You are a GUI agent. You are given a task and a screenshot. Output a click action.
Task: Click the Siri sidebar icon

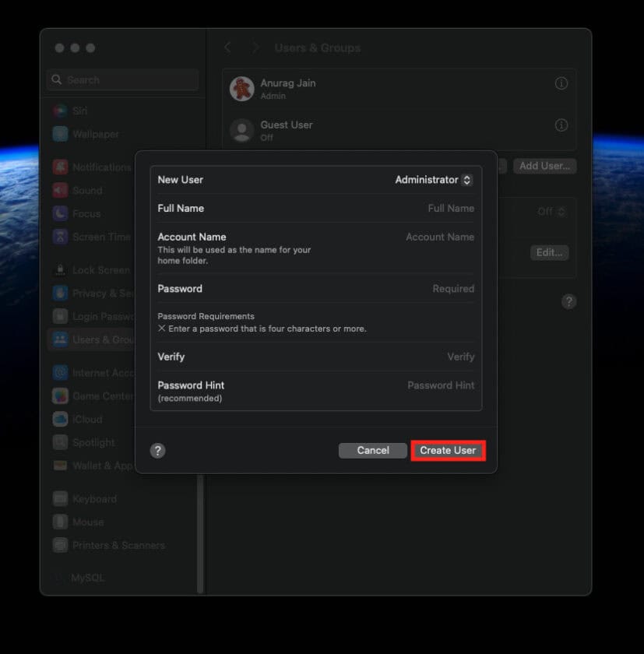click(x=60, y=111)
